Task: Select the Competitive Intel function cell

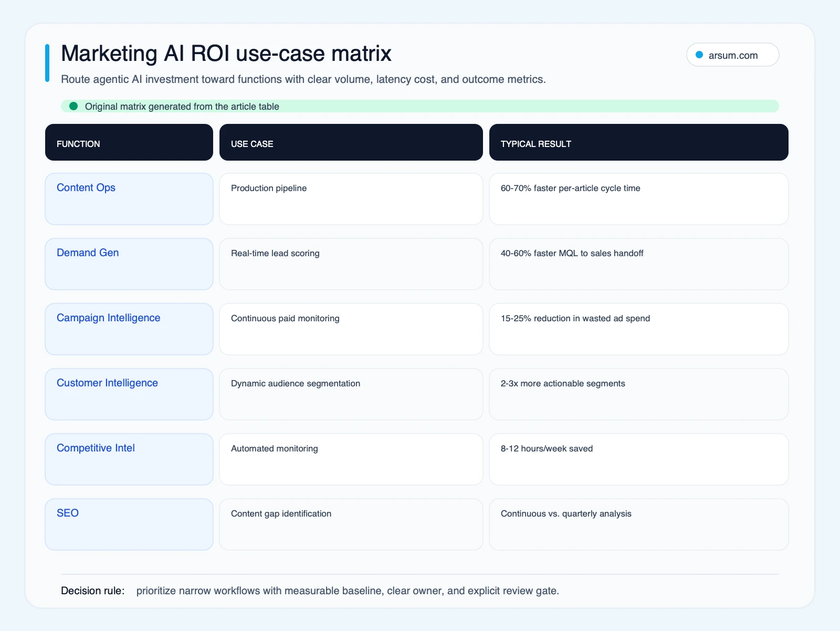Action: pyautogui.click(x=129, y=459)
